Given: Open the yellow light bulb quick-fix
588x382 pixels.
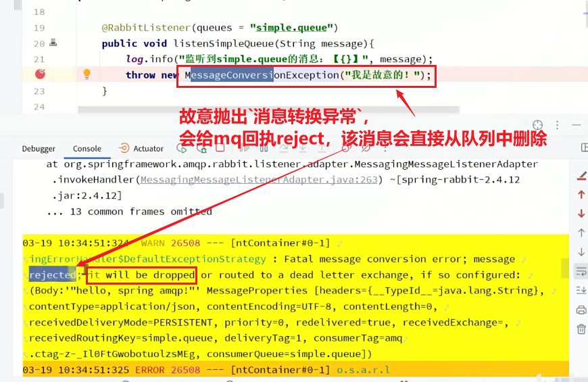Looking at the screenshot, I should pyautogui.click(x=87, y=74).
